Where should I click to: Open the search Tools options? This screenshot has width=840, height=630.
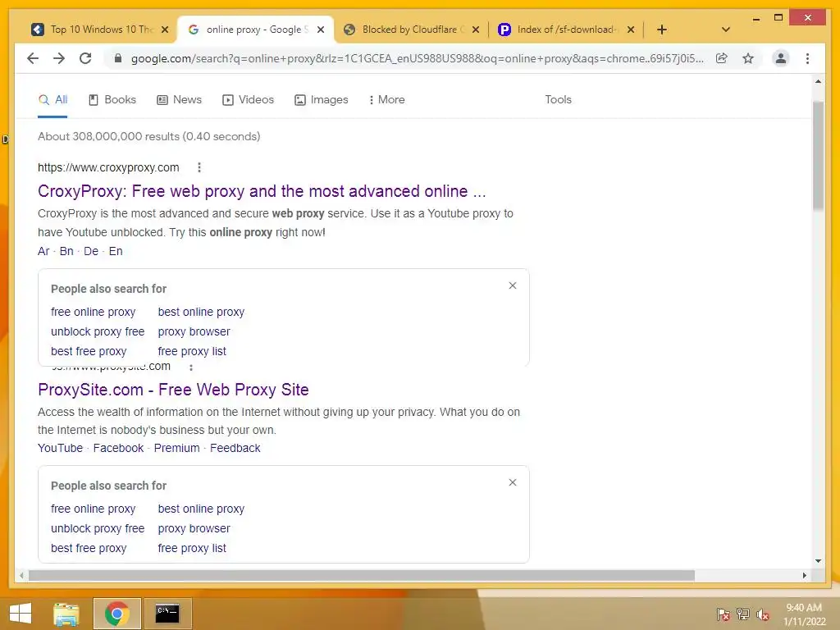pyautogui.click(x=558, y=99)
